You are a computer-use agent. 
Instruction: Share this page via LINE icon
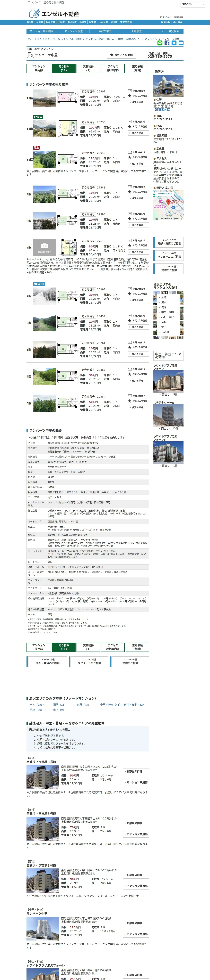(160, 43)
